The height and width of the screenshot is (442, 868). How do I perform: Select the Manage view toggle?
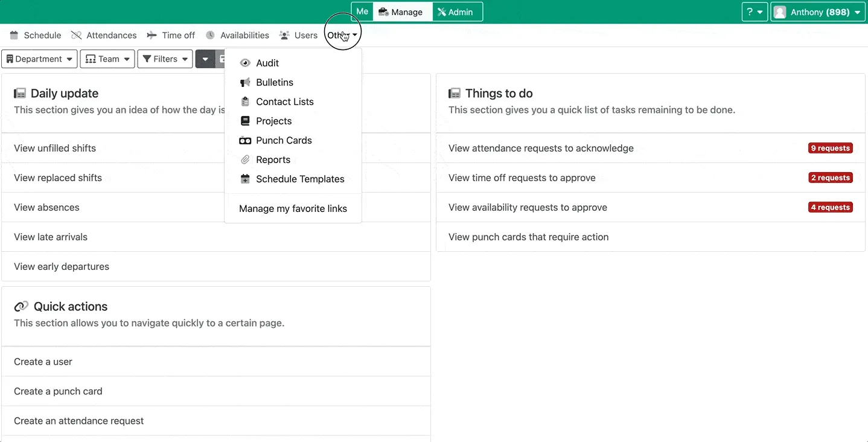click(x=402, y=12)
